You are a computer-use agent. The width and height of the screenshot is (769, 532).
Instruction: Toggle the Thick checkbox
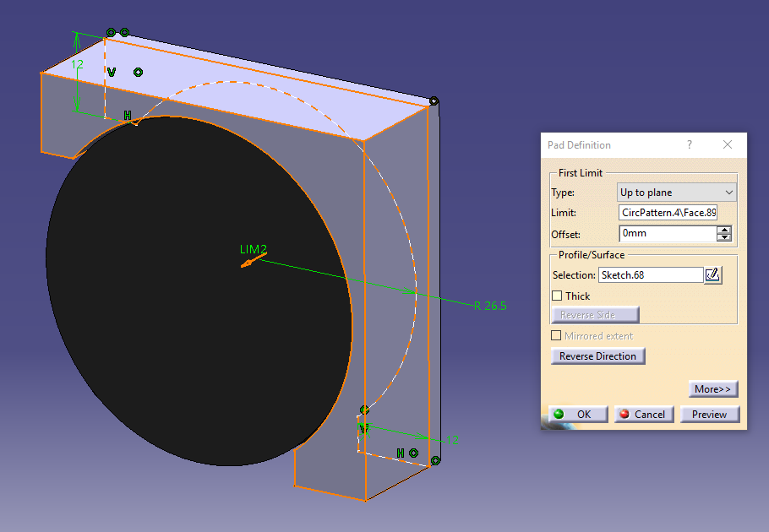coord(557,296)
